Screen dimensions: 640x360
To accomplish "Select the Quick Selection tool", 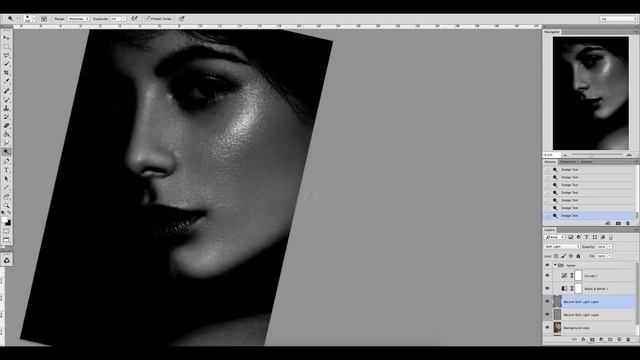I will coord(6,64).
